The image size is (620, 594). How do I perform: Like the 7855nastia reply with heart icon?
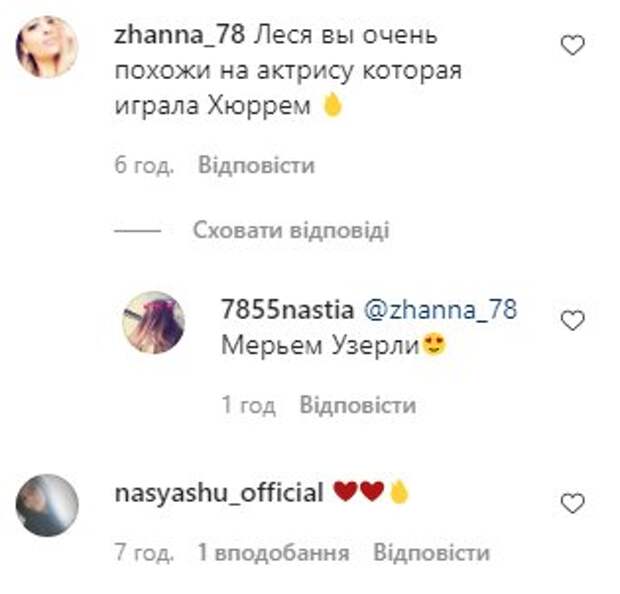click(573, 320)
